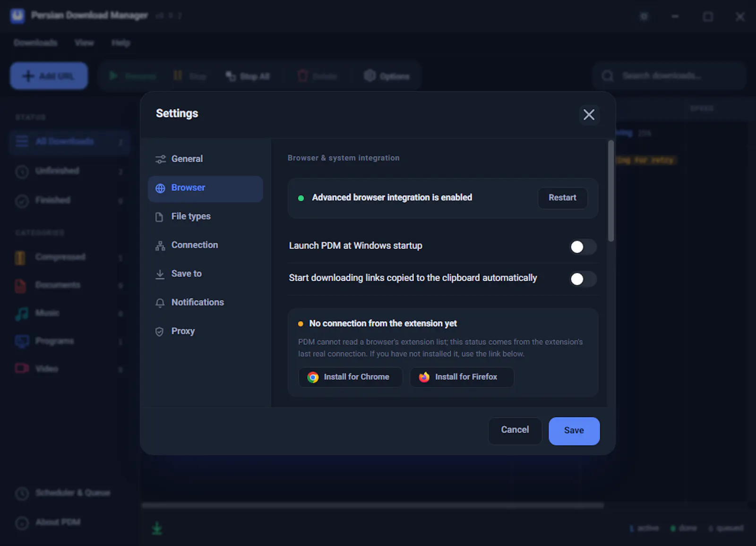Click the shield icon for Proxy settings
756x546 pixels.
160,332
